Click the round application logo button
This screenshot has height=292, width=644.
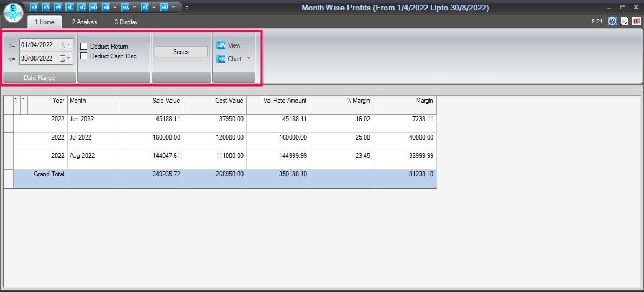click(x=14, y=13)
